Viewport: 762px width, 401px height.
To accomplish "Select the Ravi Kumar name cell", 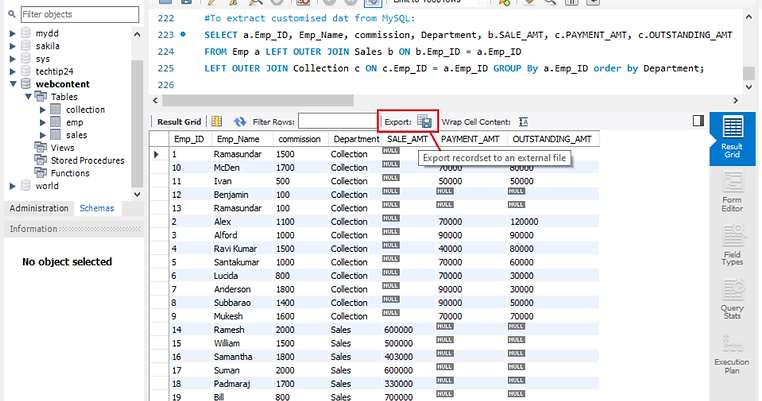I will click(242, 249).
